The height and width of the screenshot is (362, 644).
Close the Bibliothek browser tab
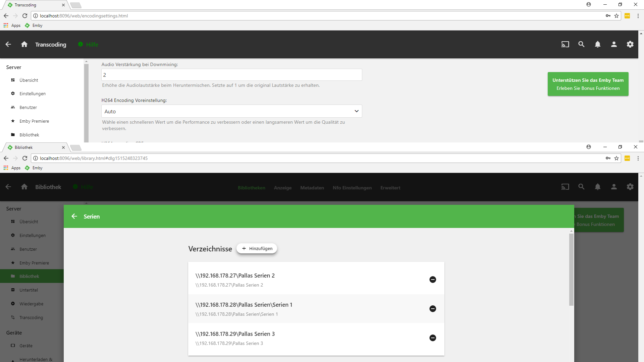pyautogui.click(x=63, y=147)
